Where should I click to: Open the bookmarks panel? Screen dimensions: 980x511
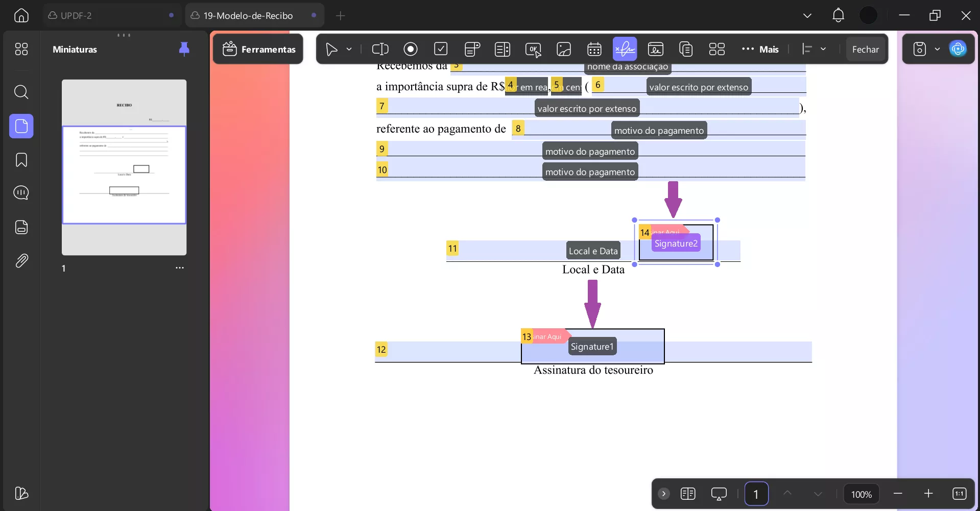click(21, 160)
